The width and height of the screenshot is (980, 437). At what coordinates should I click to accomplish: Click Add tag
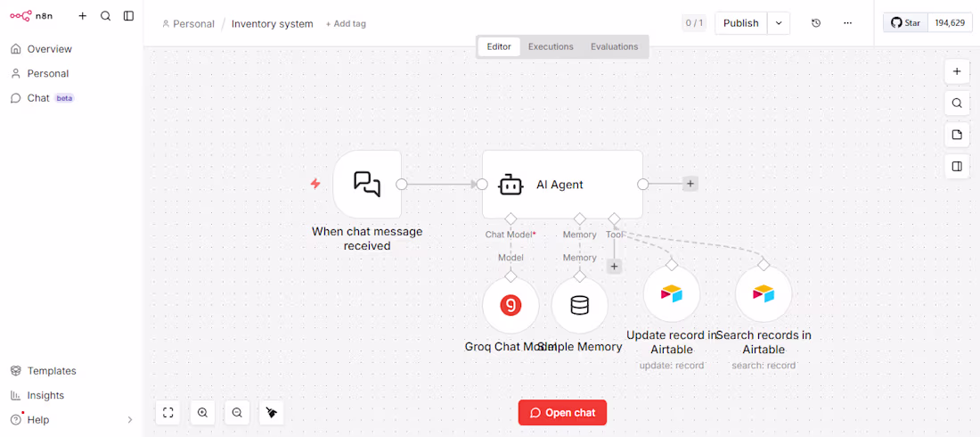346,24
